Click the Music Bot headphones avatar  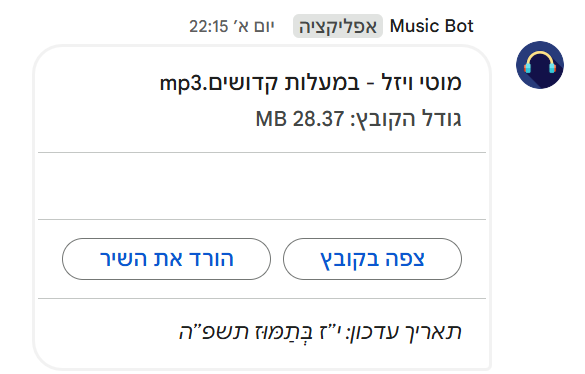[x=540, y=65]
